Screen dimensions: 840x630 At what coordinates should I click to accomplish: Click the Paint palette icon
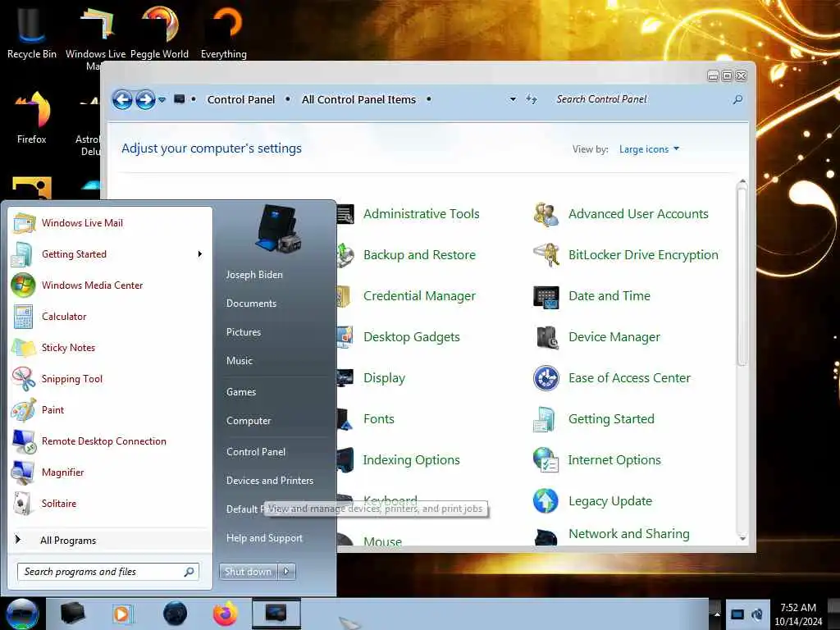pyautogui.click(x=24, y=410)
